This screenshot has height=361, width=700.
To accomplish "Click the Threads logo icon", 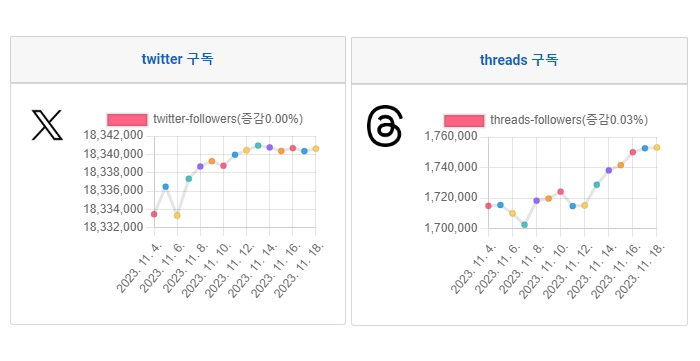I will pyautogui.click(x=384, y=125).
